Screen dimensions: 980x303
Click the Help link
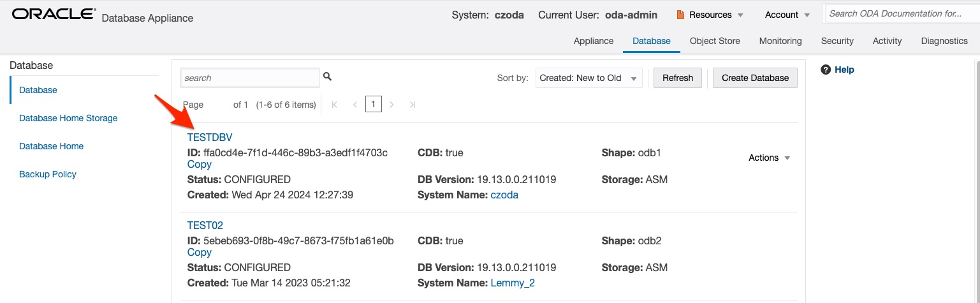click(844, 70)
